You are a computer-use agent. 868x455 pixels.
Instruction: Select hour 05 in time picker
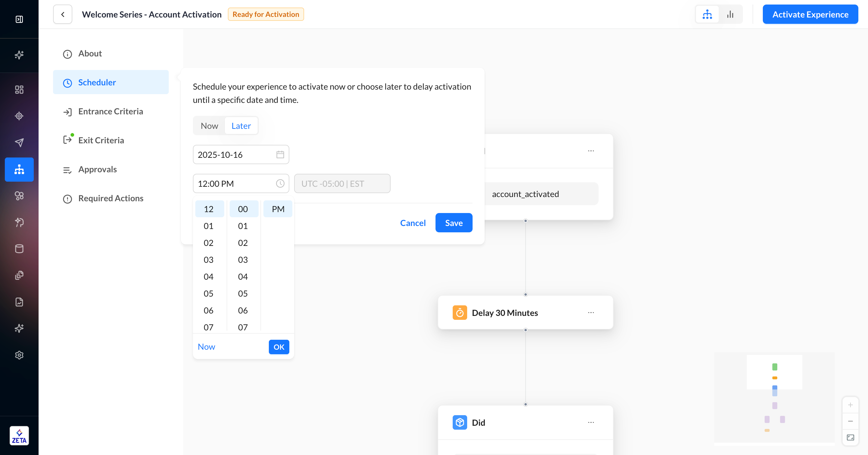click(x=208, y=294)
